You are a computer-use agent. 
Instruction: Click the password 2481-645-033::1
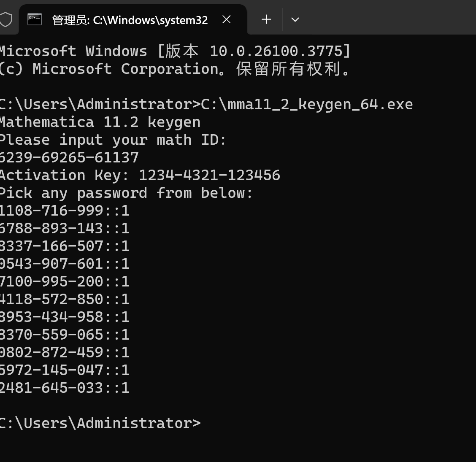click(65, 388)
